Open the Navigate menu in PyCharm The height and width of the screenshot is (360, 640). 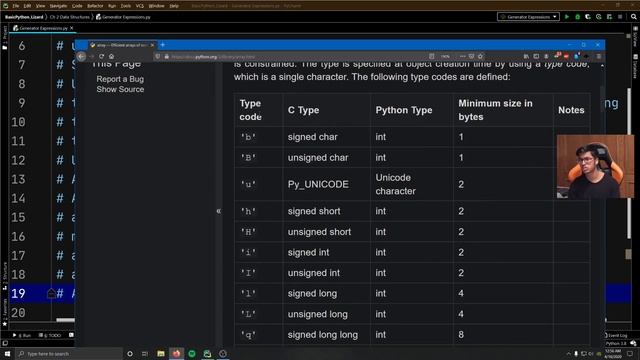(58, 6)
